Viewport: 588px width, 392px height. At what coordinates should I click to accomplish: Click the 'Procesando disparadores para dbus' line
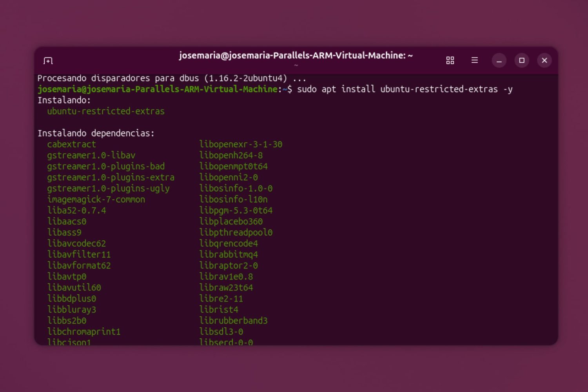(172, 78)
